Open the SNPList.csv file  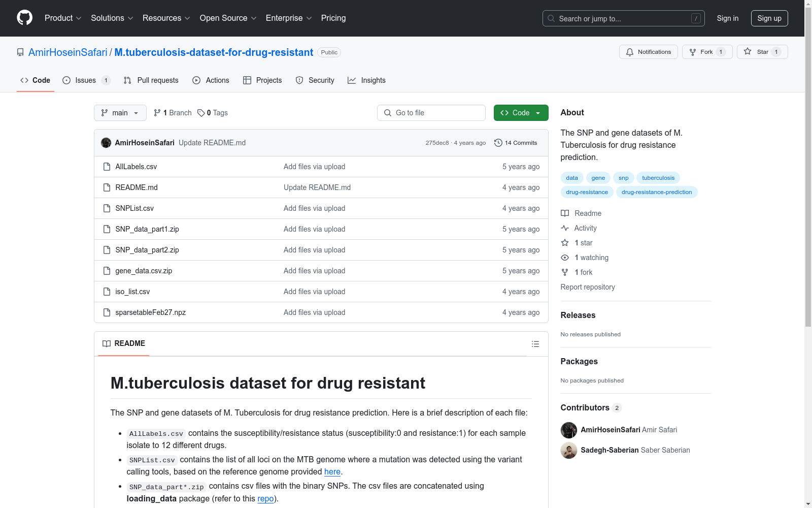[x=134, y=208]
